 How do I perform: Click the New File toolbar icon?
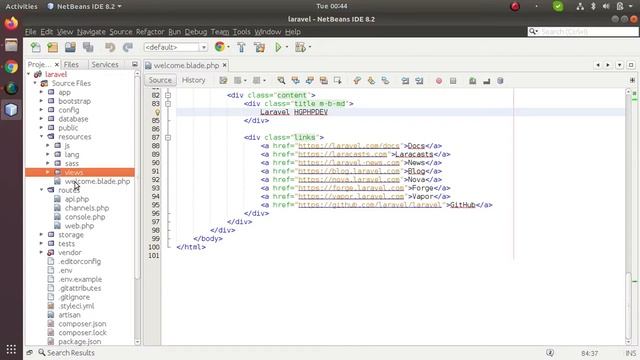[36, 47]
